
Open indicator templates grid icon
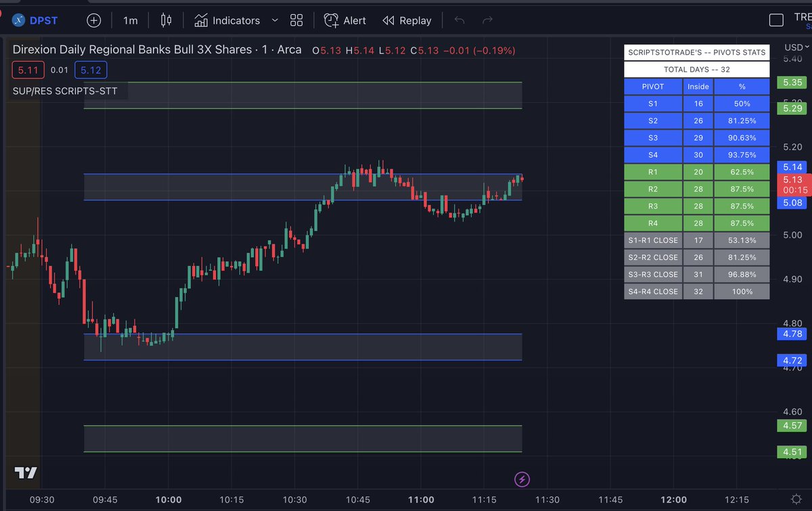(x=296, y=20)
